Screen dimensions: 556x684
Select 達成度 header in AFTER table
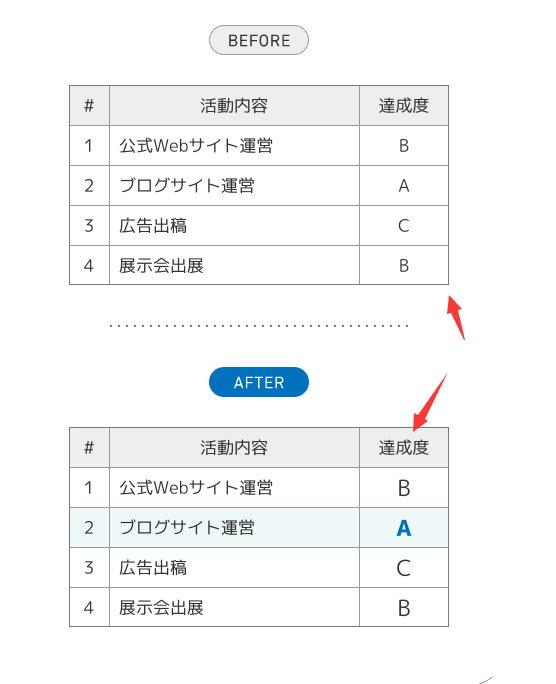click(x=404, y=448)
